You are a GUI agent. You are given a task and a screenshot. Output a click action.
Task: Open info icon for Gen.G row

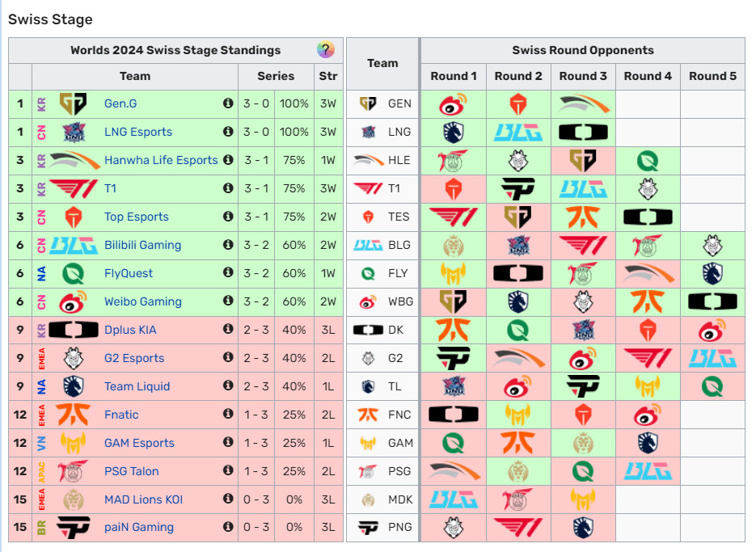pos(228,103)
